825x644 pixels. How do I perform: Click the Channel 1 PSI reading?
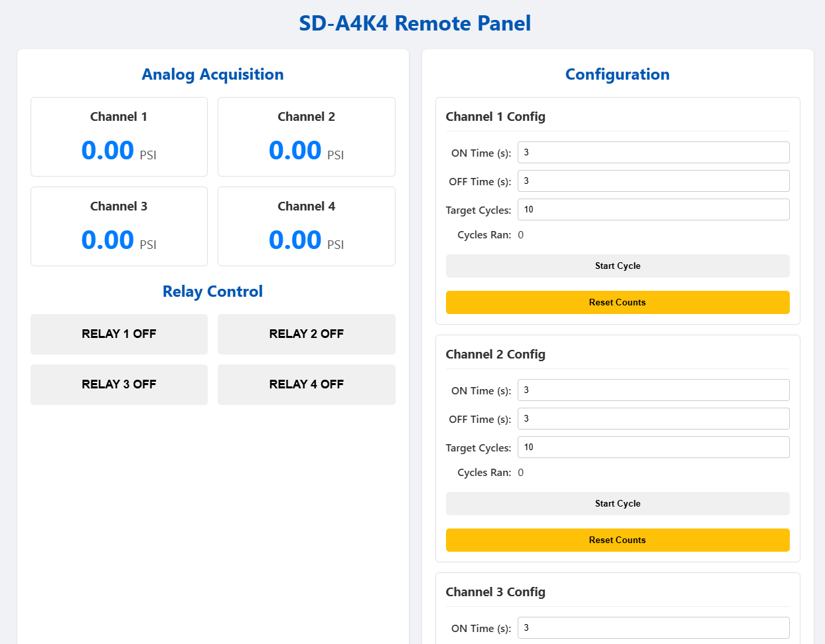(108, 150)
